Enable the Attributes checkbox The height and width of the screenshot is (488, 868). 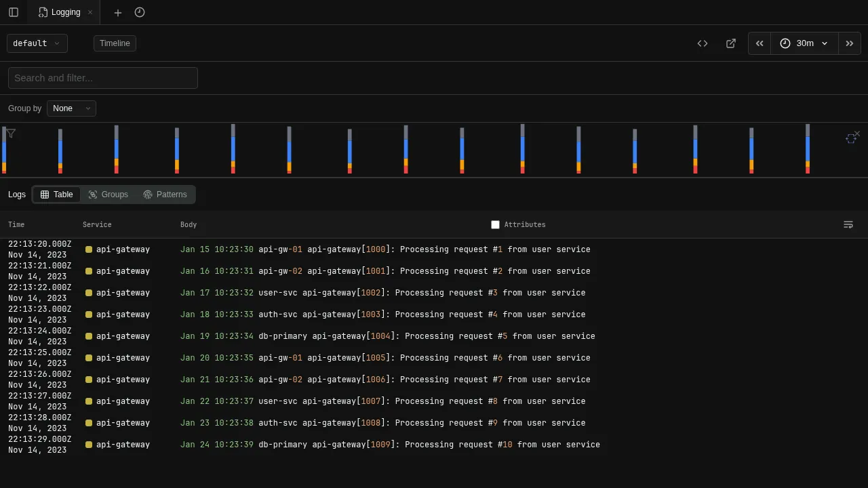tap(495, 224)
